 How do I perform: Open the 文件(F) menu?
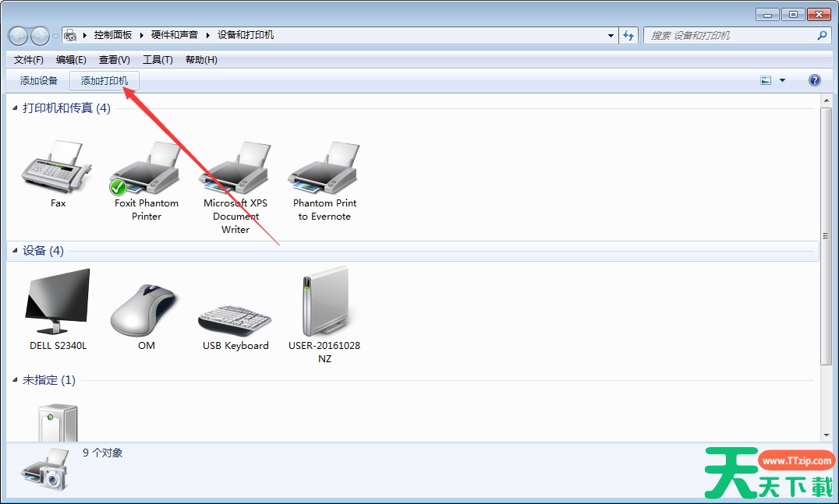coord(28,60)
